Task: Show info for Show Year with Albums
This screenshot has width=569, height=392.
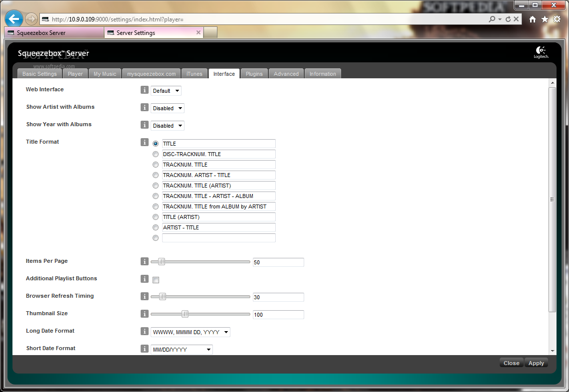Action: 145,125
